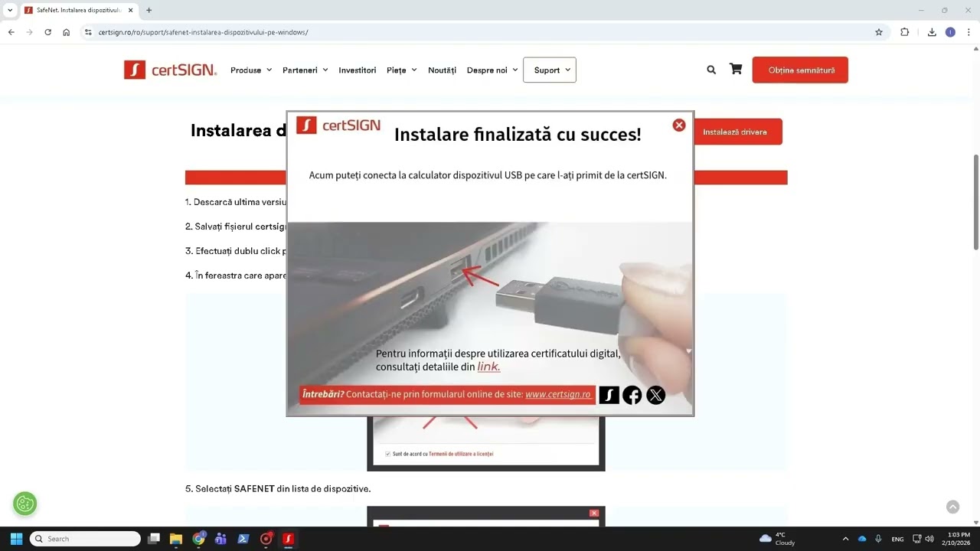The height and width of the screenshot is (551, 980).
Task: Open File Explorer from taskbar
Action: coord(176,539)
